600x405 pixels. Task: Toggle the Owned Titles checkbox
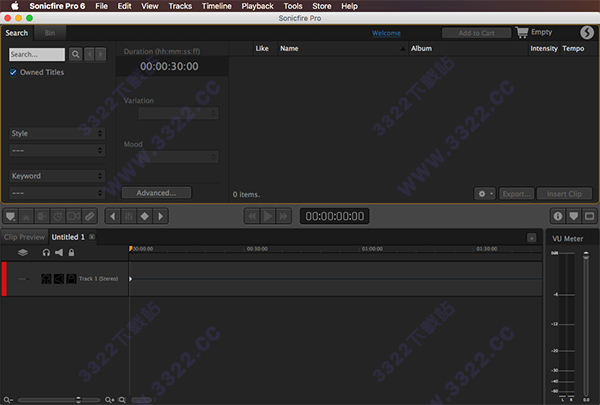(13, 72)
